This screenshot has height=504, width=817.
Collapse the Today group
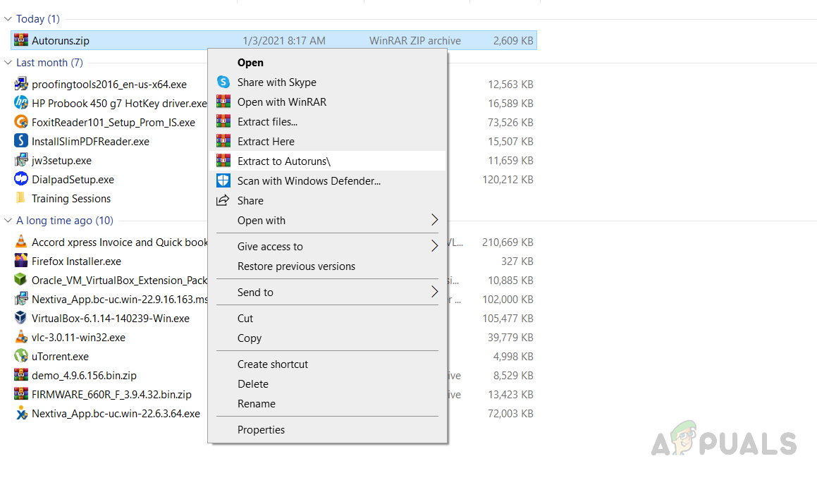coord(8,19)
